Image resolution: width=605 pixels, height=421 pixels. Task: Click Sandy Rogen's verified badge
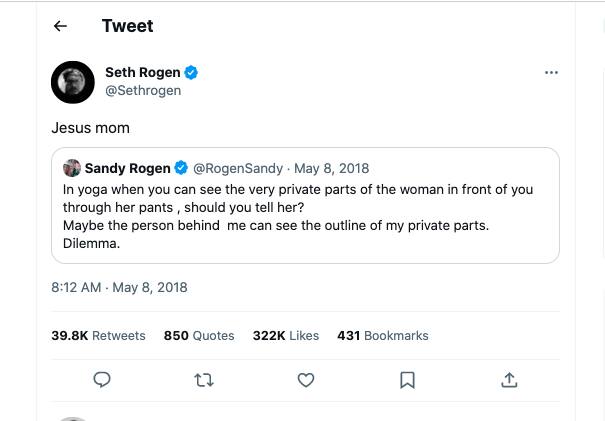181,168
